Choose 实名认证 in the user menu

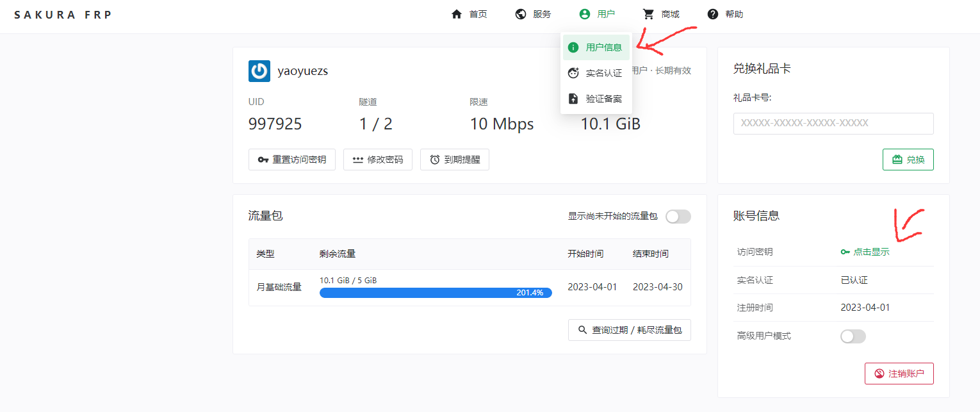[x=596, y=73]
